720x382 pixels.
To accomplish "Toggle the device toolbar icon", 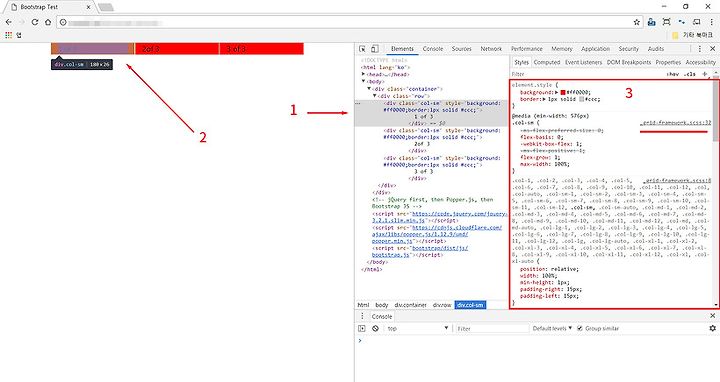I will (375, 49).
